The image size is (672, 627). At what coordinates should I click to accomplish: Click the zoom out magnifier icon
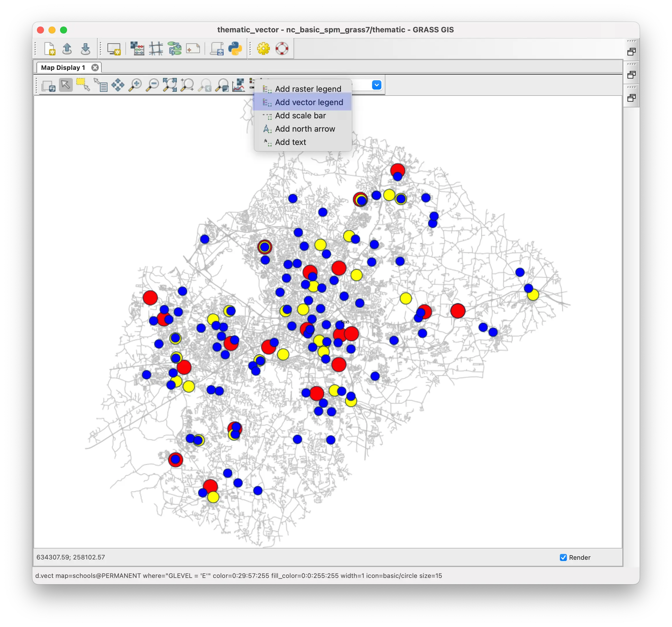click(x=152, y=85)
